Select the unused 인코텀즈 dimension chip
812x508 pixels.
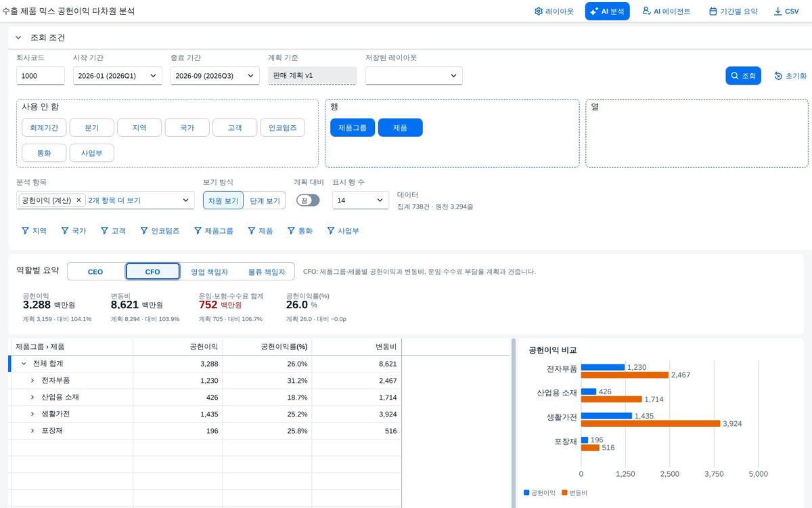283,127
